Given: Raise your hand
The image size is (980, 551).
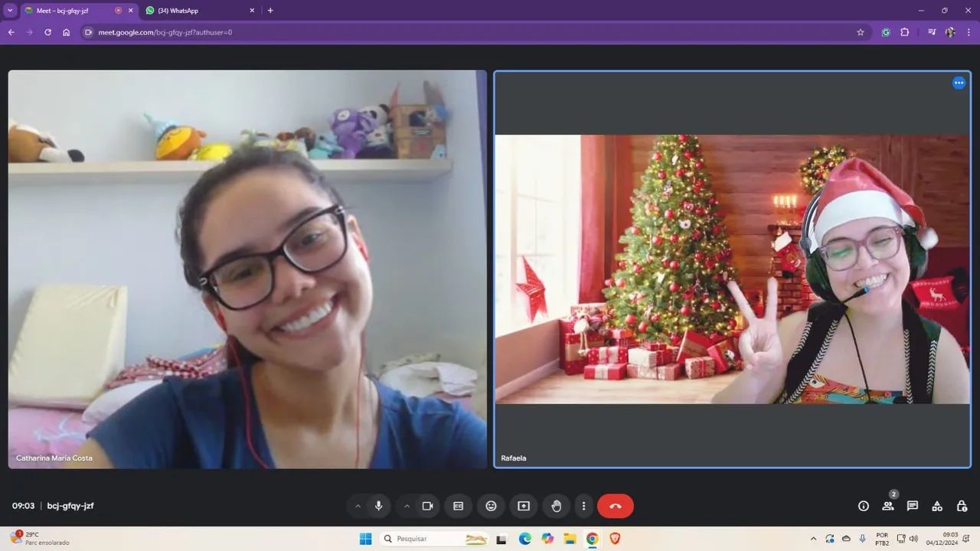Looking at the screenshot, I should point(557,506).
